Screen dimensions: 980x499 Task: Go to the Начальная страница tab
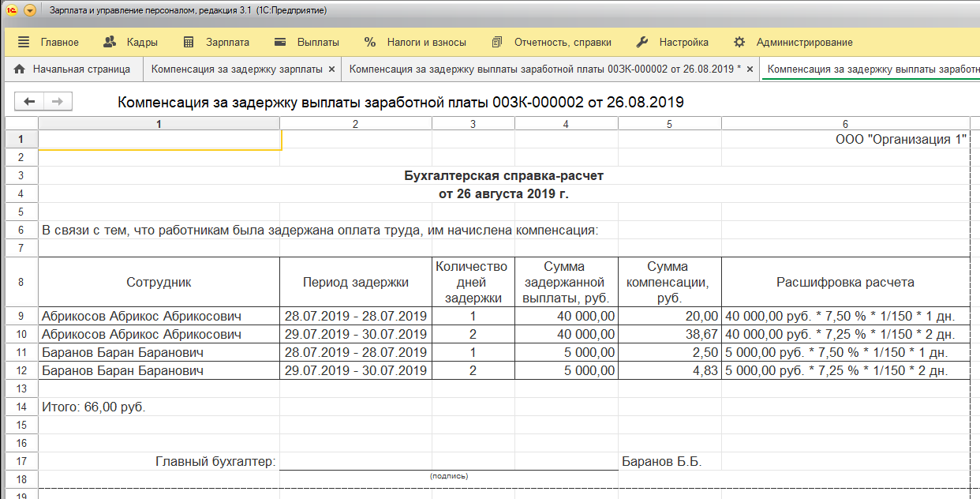(72, 69)
